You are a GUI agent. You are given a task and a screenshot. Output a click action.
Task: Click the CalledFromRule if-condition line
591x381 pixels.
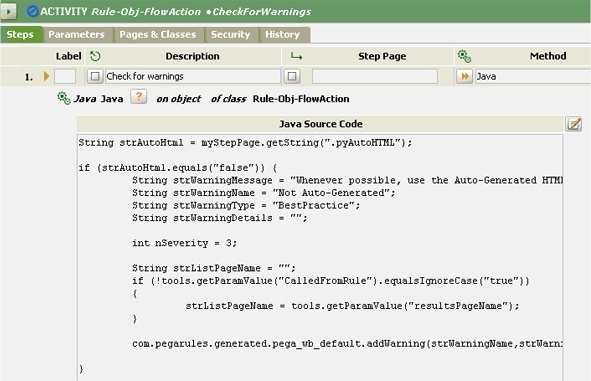pos(331,281)
